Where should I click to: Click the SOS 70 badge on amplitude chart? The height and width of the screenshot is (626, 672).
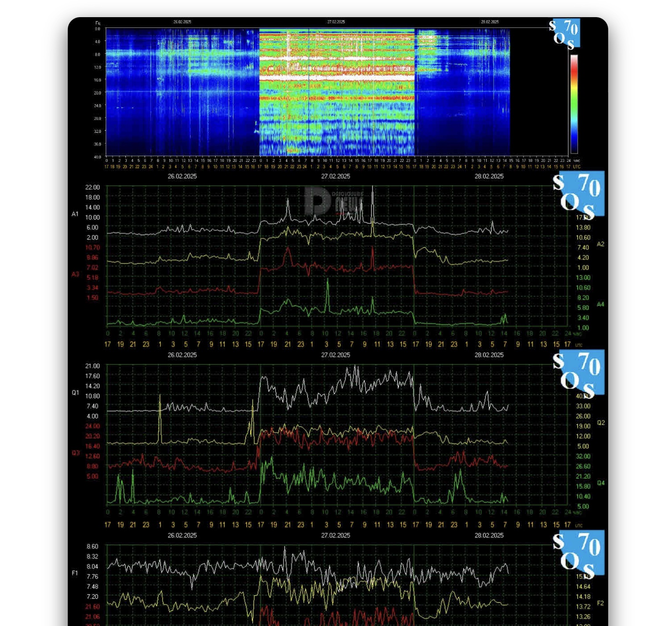pyautogui.click(x=578, y=195)
